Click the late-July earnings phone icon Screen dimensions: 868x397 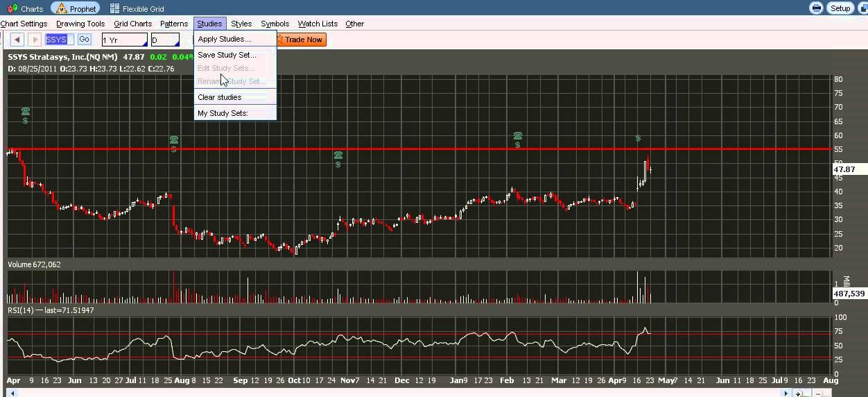click(174, 140)
